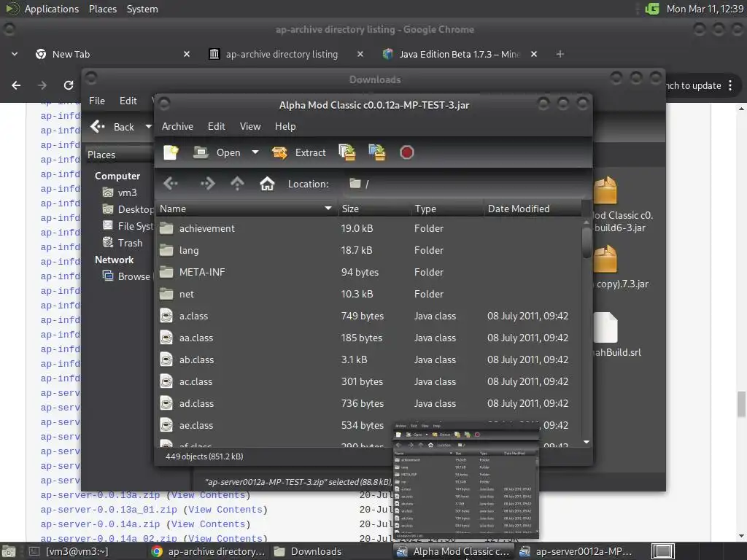
Task: Sort by Date Modified column
Action: click(532, 209)
